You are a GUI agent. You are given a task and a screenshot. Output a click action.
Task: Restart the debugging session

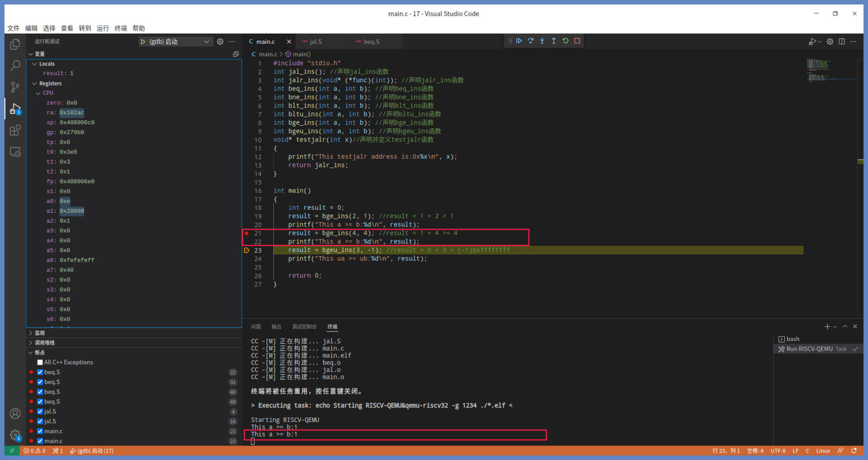click(566, 41)
